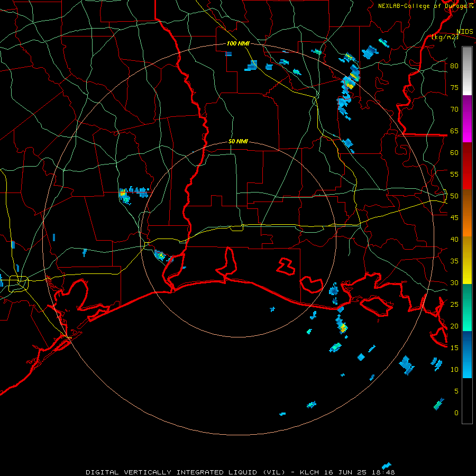Click the scale value 40

pyautogui.click(x=454, y=240)
